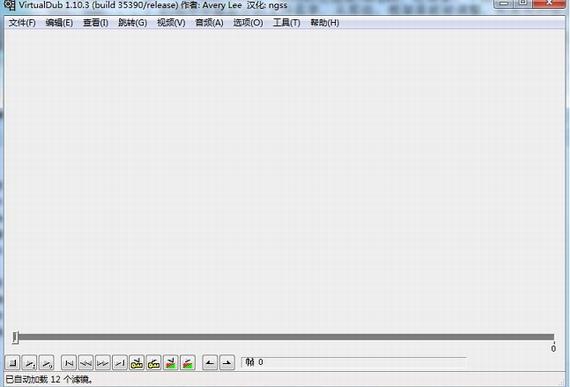Click the Stop playback button
The image size is (570, 387).
12,363
